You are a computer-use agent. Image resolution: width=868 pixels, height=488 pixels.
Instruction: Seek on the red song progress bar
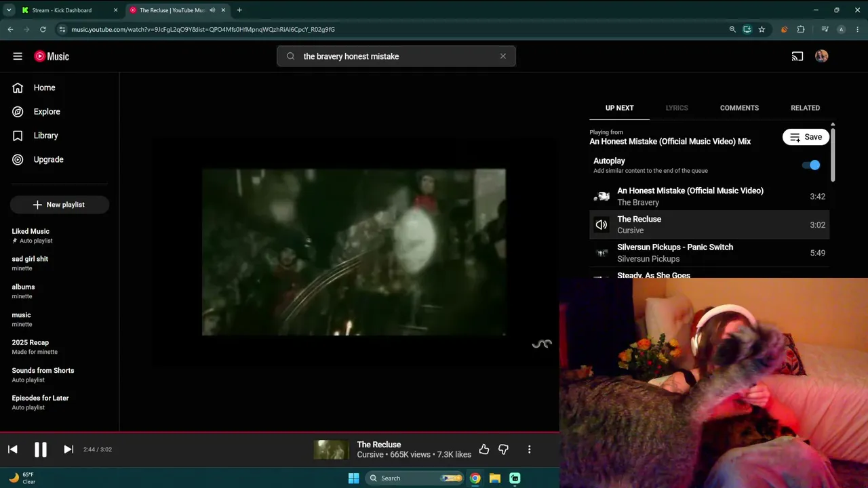279,432
